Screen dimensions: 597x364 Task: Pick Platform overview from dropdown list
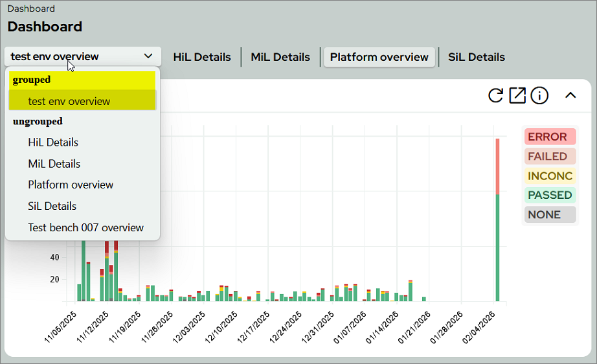(x=71, y=185)
